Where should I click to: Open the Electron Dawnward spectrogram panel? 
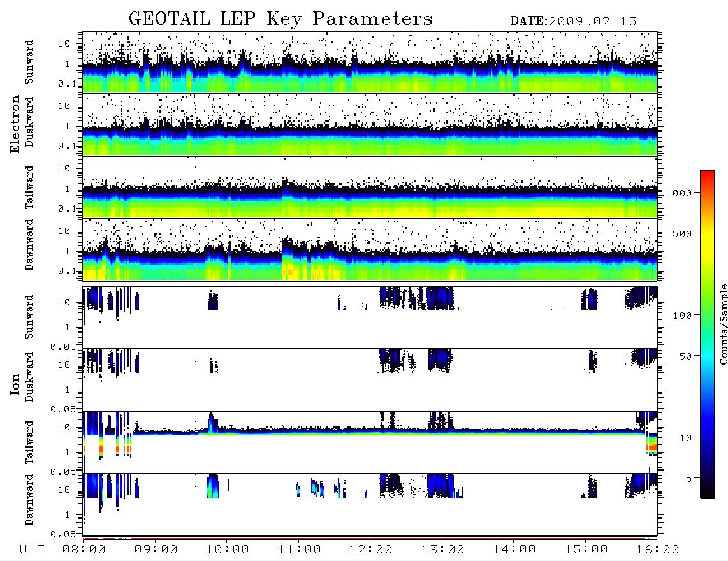370,249
